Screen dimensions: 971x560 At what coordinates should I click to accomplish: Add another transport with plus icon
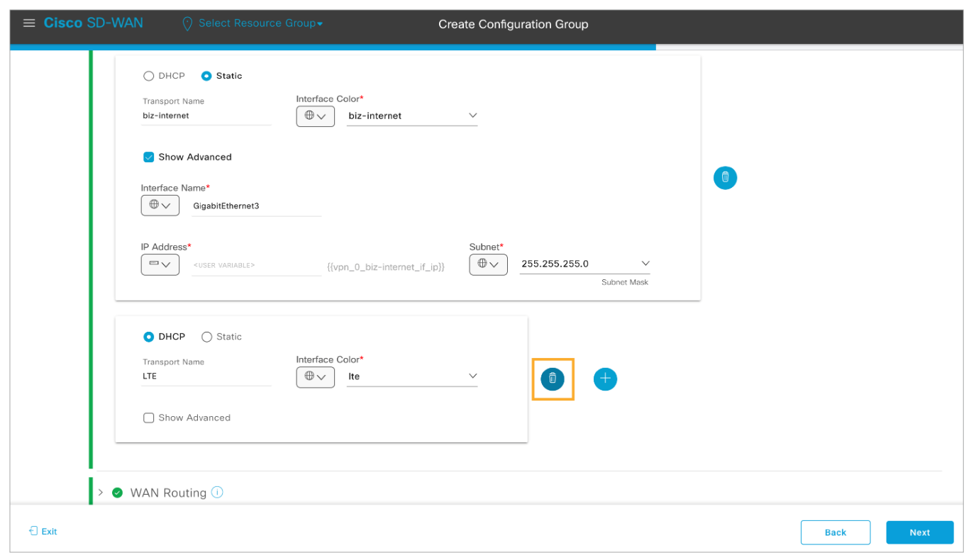click(x=605, y=379)
